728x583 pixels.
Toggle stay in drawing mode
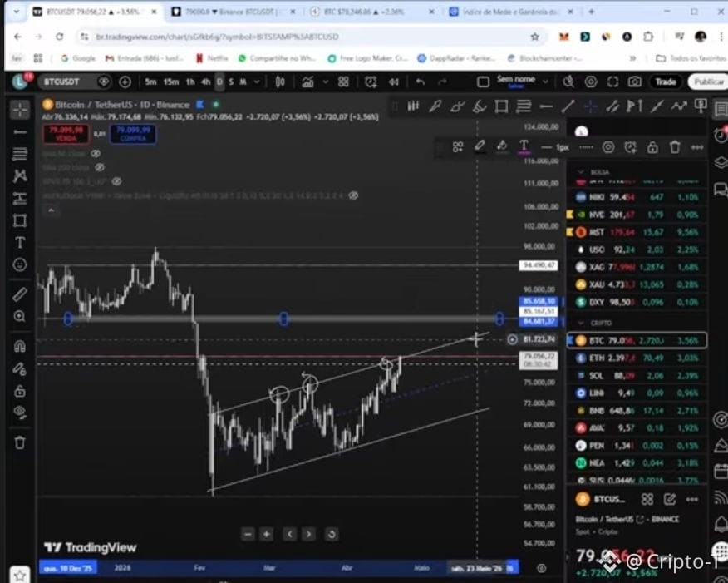(x=19, y=369)
